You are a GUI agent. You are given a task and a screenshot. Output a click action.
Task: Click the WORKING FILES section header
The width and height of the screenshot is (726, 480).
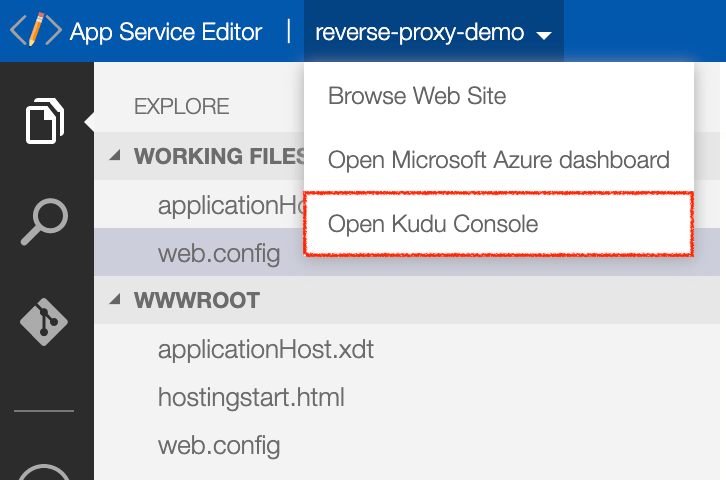tap(219, 156)
